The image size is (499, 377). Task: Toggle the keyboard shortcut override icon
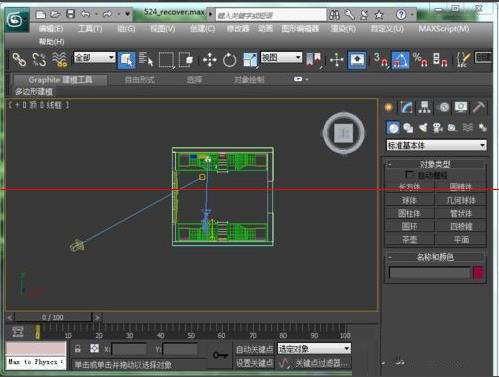[357, 60]
